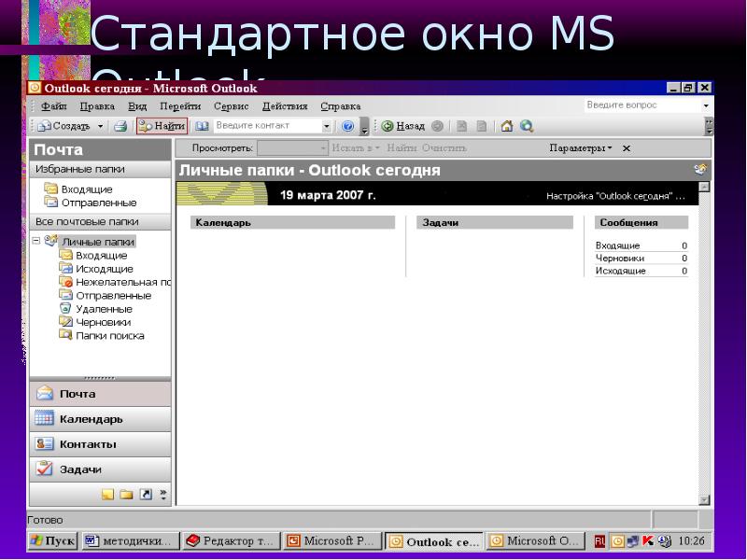Select the Исходящие folder in tree

pos(96,269)
